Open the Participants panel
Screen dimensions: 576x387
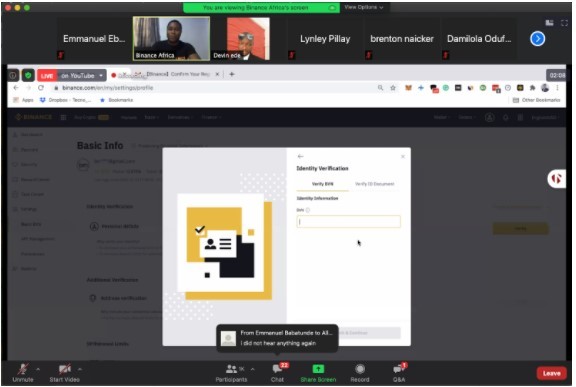point(231,373)
